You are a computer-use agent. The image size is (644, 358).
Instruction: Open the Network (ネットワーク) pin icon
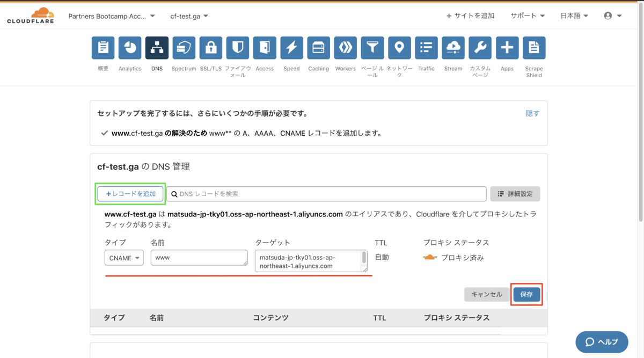tap(399, 48)
